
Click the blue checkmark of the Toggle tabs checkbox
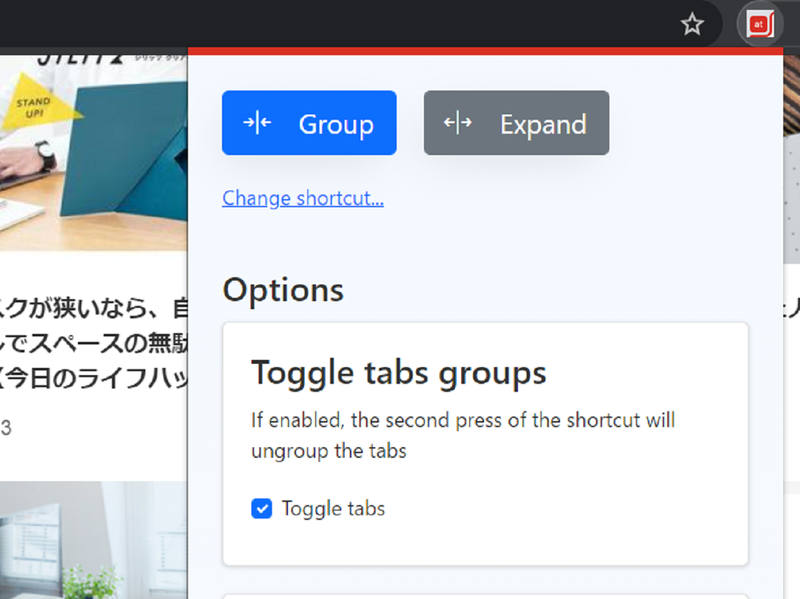pos(261,509)
